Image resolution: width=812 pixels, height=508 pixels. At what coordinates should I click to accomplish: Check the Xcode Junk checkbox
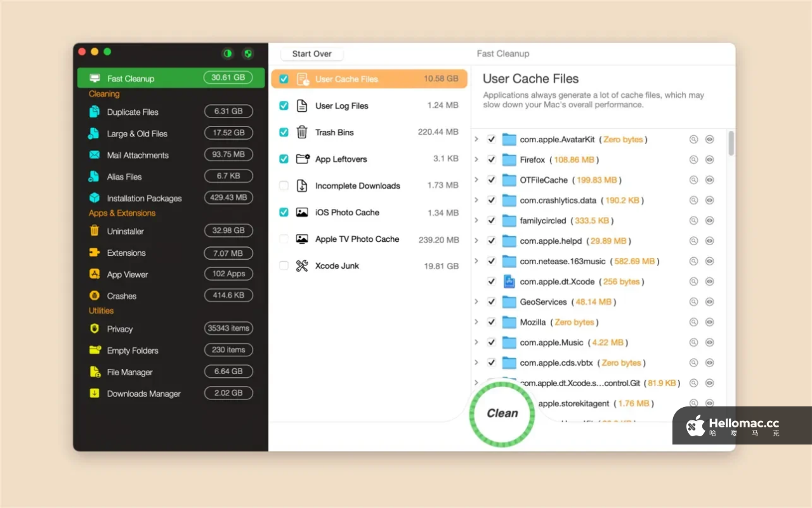click(x=284, y=265)
